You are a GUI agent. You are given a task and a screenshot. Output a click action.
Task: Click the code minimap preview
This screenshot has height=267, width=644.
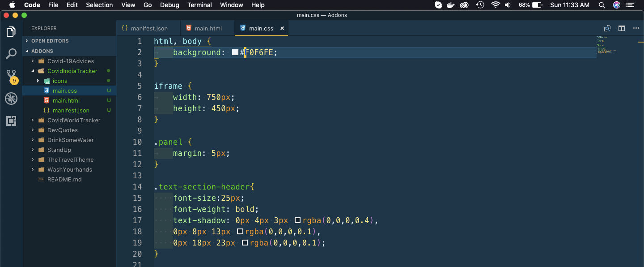[x=606, y=45]
